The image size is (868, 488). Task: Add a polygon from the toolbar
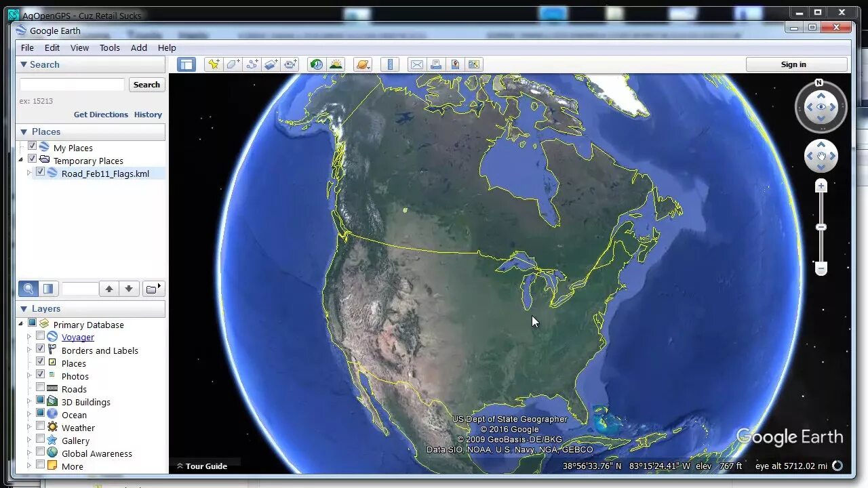coord(233,64)
